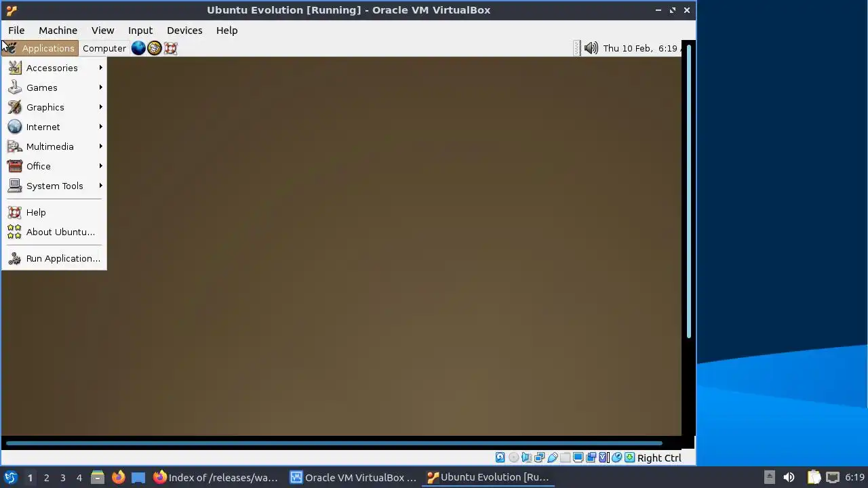The height and width of the screenshot is (488, 868).
Task: Switch to workspace 3
Action: [x=62, y=478]
